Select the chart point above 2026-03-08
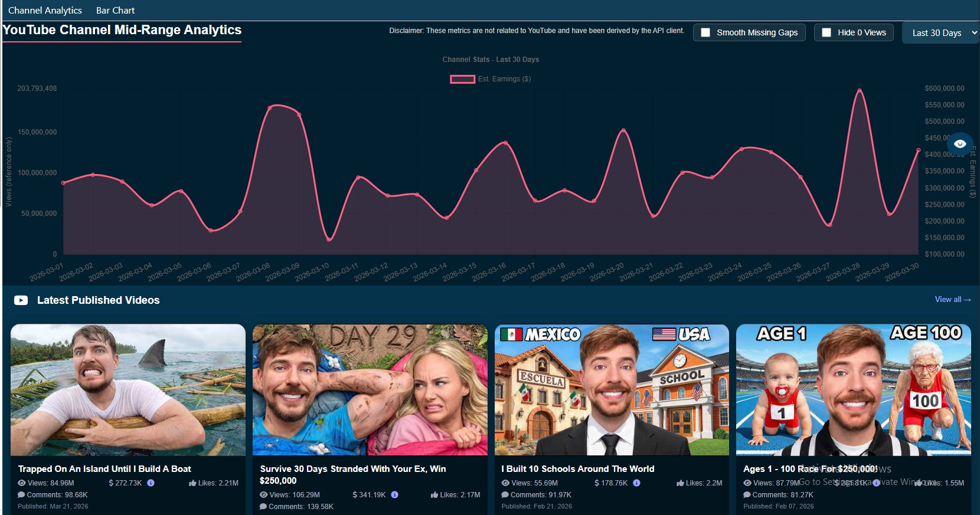This screenshot has width=980, height=515. pyautogui.click(x=270, y=107)
